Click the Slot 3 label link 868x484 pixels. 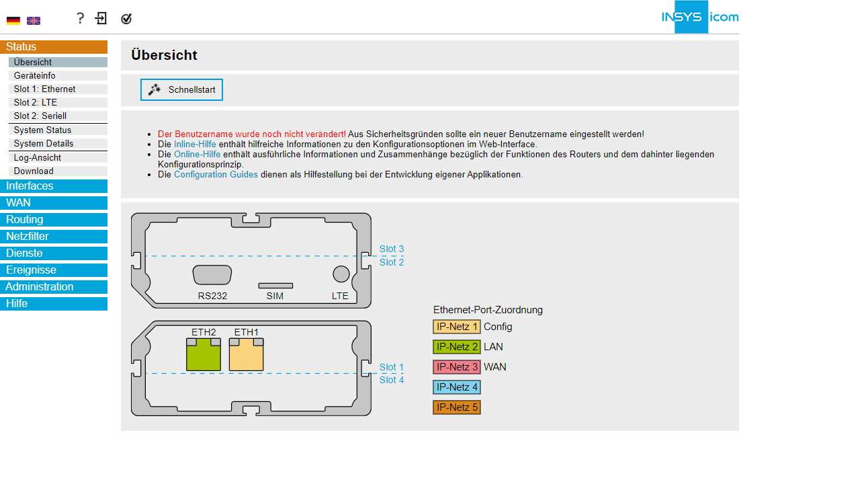coord(392,249)
